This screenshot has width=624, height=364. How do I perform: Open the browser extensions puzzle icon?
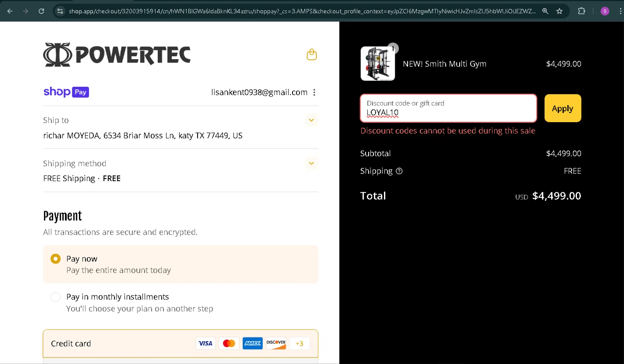pyautogui.click(x=582, y=11)
